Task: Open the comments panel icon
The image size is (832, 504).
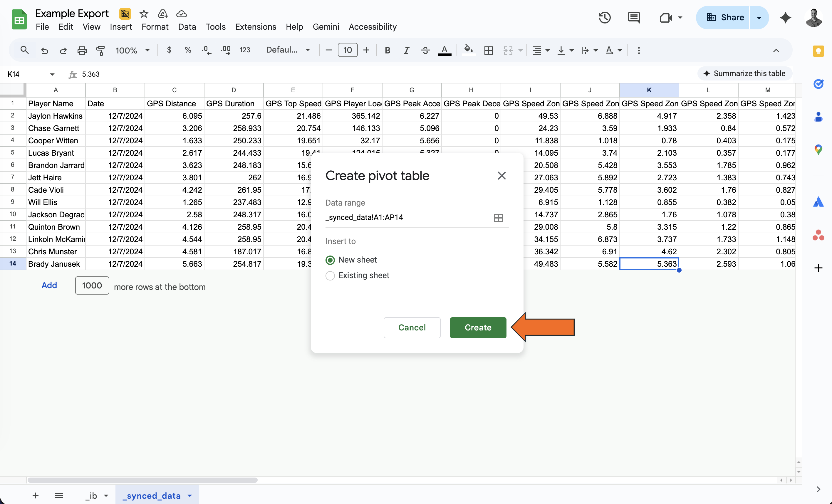Action: [634, 18]
